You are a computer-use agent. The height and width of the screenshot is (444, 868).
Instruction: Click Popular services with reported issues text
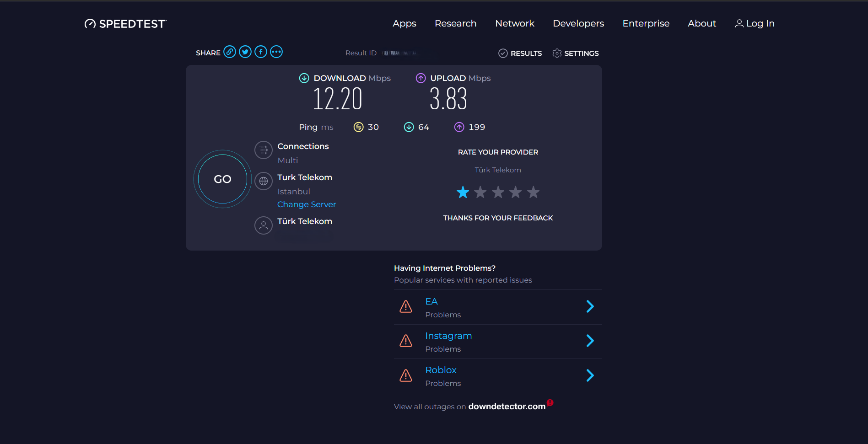pyautogui.click(x=463, y=280)
